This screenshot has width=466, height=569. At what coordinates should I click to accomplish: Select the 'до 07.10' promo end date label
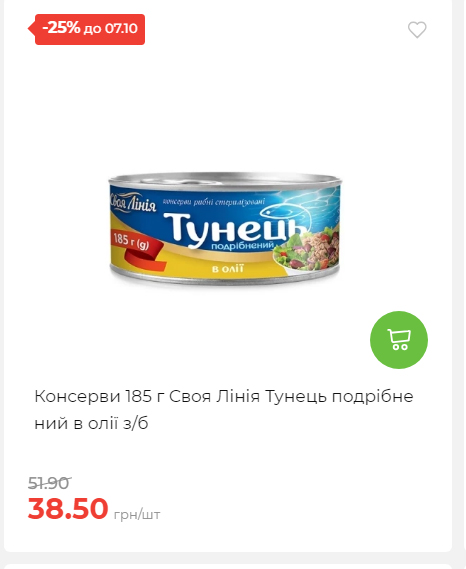(111, 29)
